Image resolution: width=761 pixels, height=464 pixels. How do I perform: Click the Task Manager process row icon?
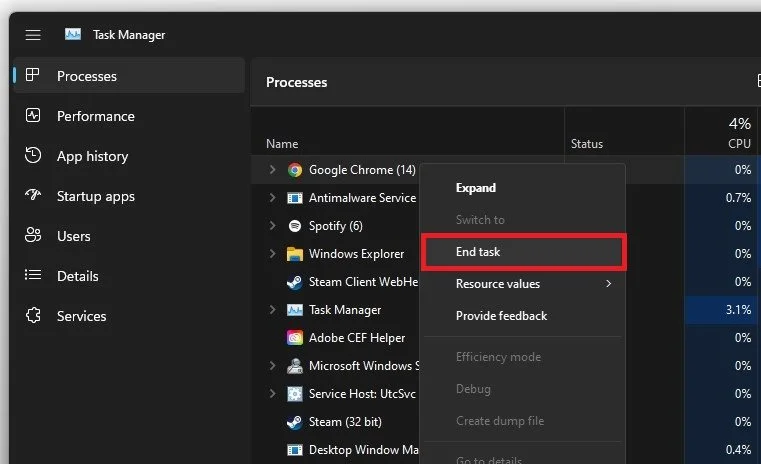pos(295,310)
